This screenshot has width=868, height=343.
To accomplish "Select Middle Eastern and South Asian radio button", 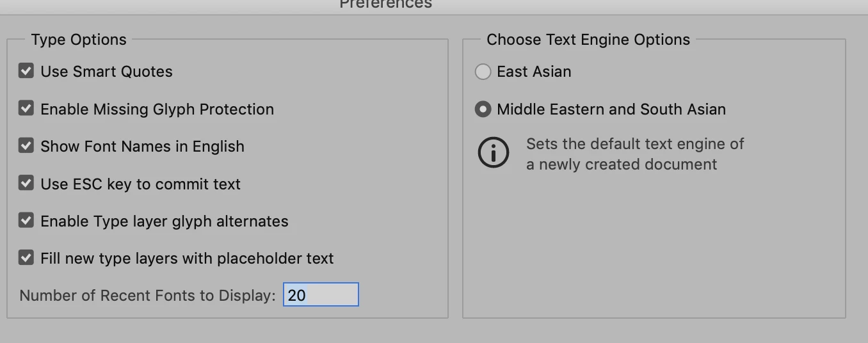I will point(483,109).
